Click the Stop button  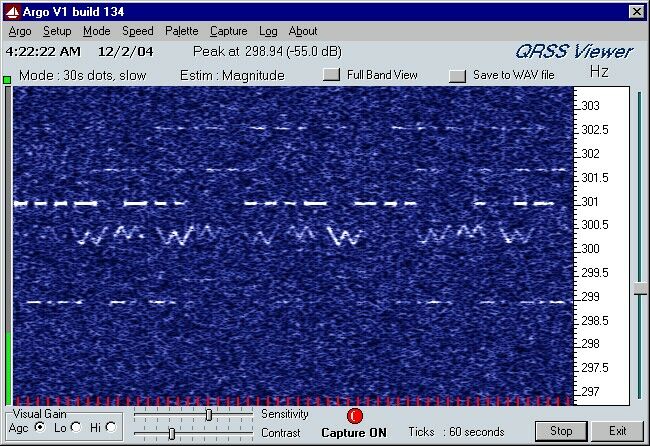pyautogui.click(x=561, y=431)
